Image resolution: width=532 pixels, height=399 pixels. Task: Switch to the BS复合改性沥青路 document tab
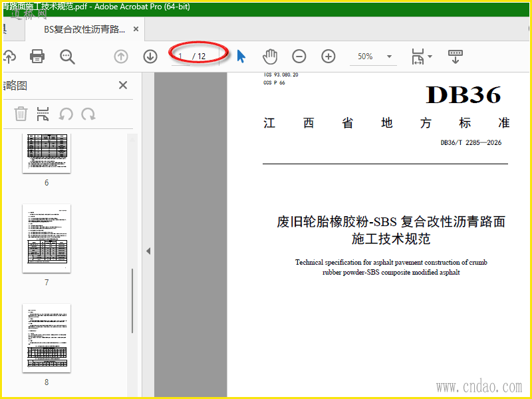84,29
